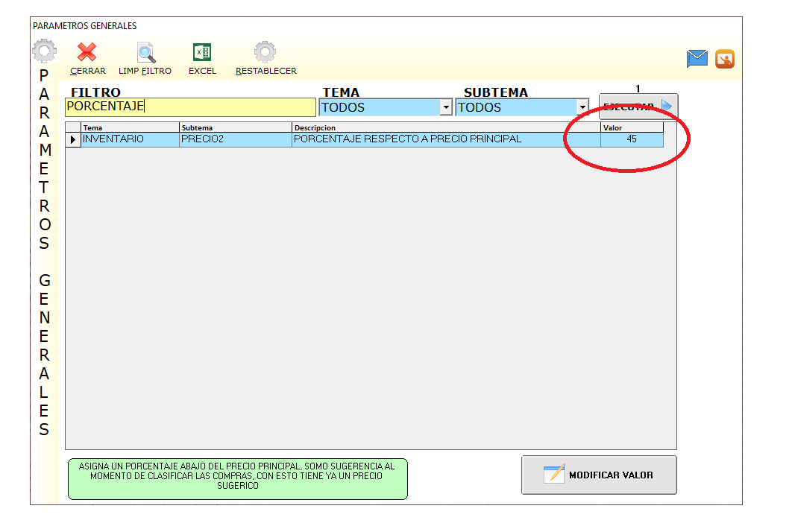Click the MODIFICAR VALOR button

coord(599,475)
